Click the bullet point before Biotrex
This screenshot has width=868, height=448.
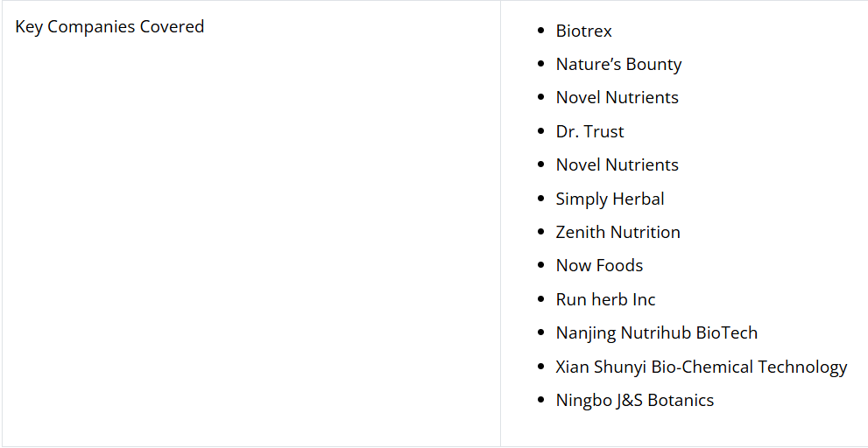(541, 32)
